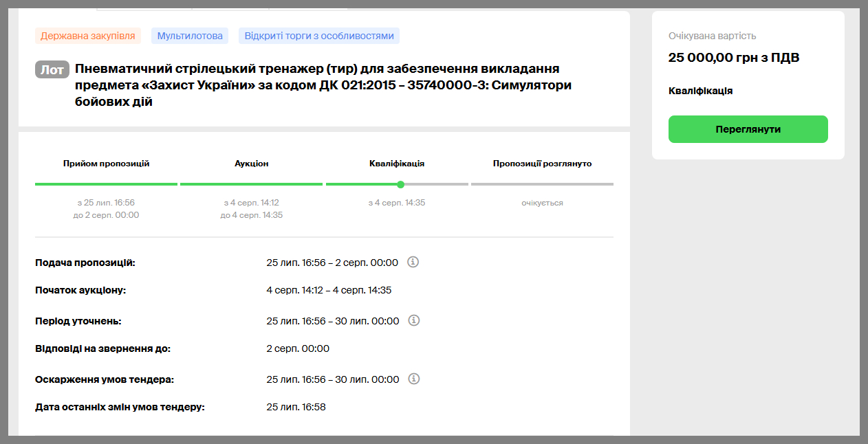Click the Кваліфікація stage in the timeline
Viewport: 868px width, 444px height.
point(397,164)
